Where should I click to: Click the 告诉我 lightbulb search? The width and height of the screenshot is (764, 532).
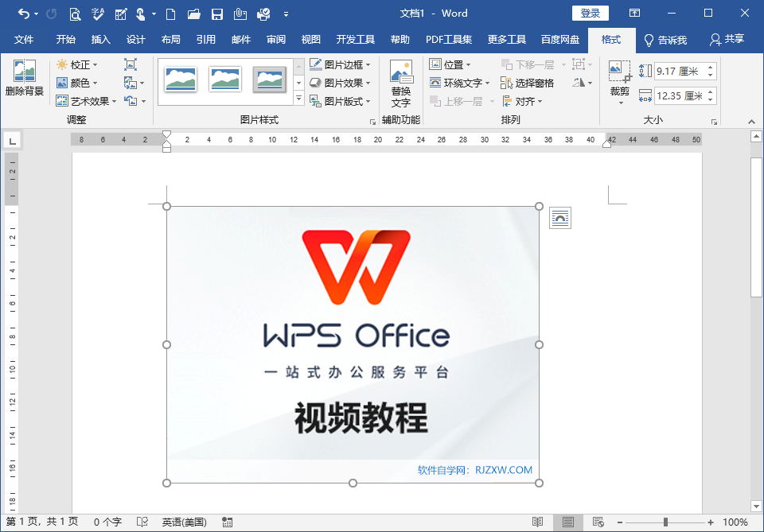[665, 40]
